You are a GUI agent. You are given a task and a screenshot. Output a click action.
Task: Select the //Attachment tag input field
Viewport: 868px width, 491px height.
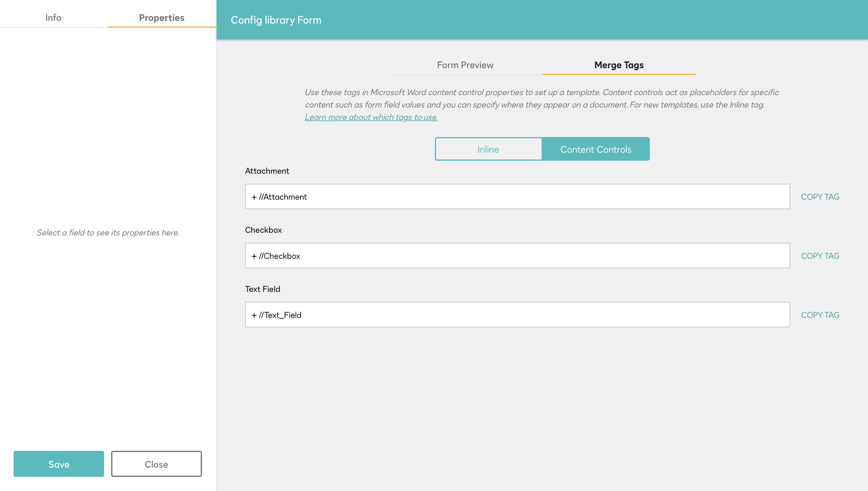click(486, 196)
